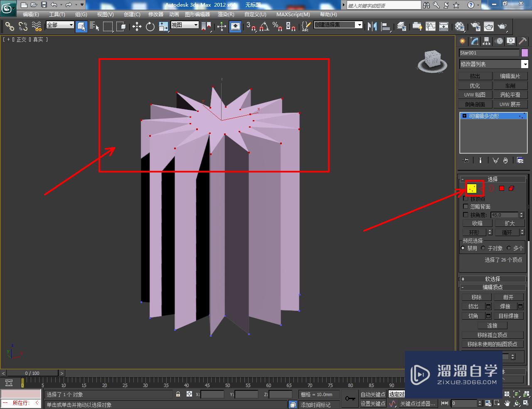This screenshot has height=409, width=532.
Task: Toggle Angle Snap in toolbar
Action: pyautogui.click(x=264, y=27)
